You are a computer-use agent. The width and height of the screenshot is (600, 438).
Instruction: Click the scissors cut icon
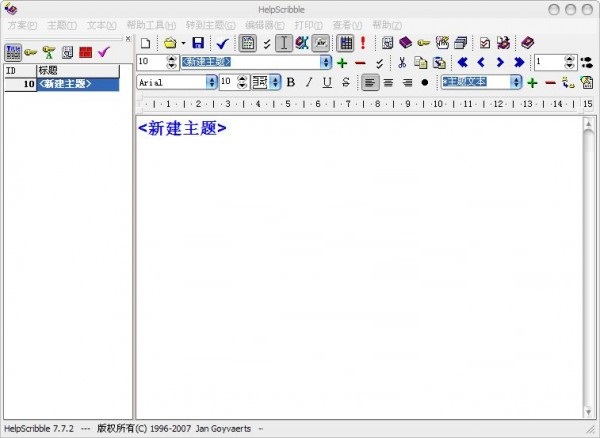pyautogui.click(x=402, y=63)
